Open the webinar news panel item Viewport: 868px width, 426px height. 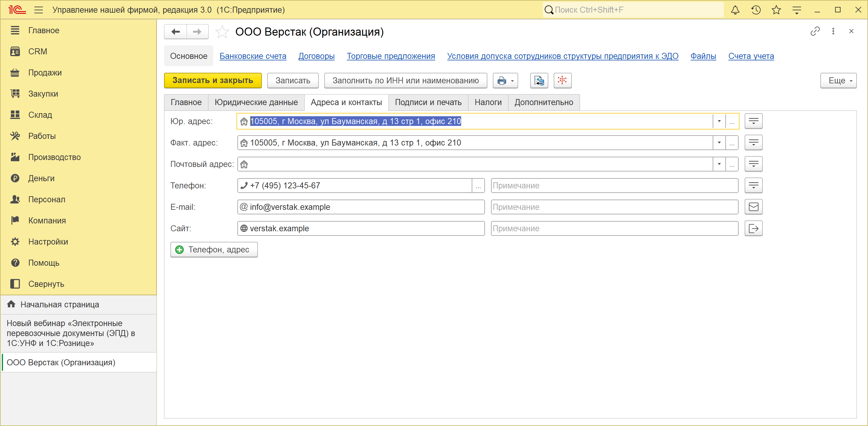click(x=79, y=333)
